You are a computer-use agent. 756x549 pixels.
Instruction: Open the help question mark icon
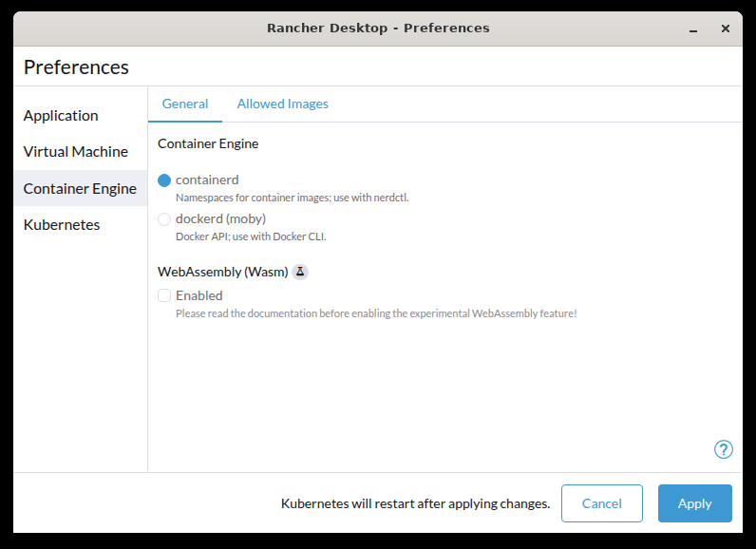(x=724, y=449)
